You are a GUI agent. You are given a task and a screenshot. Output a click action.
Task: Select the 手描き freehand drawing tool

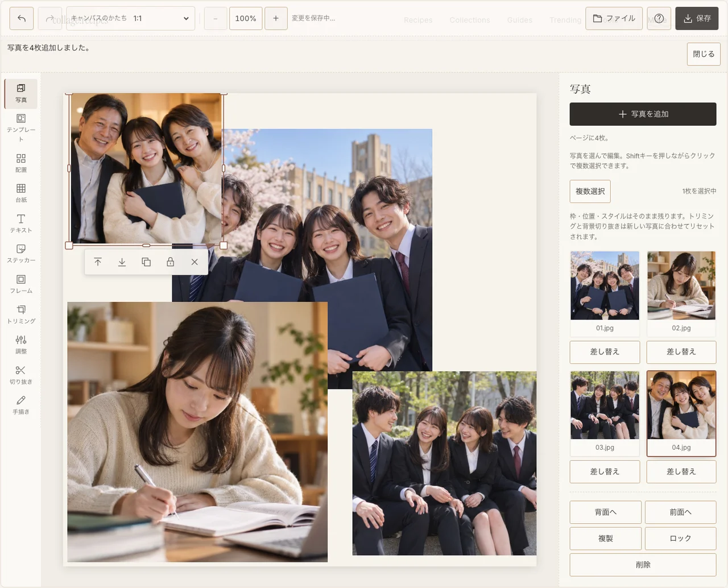pos(21,405)
